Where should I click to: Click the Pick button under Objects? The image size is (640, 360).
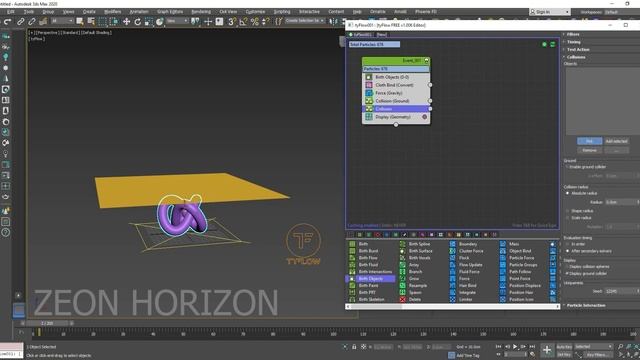coord(589,141)
